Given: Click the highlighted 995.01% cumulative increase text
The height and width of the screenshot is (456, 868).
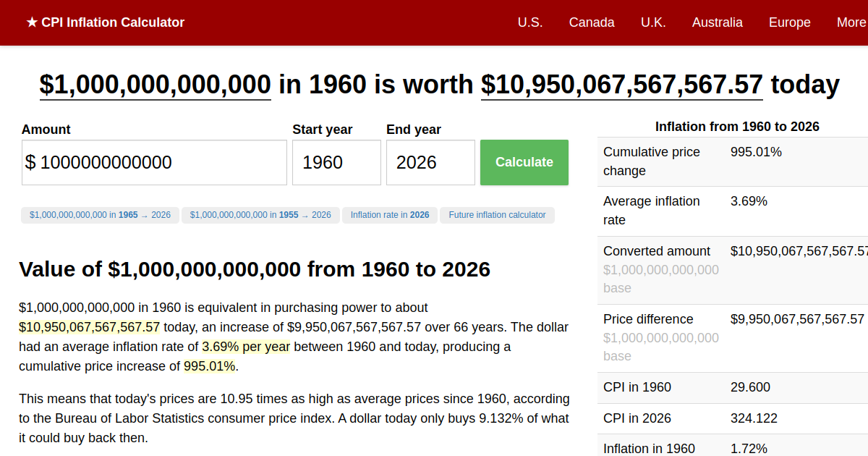Looking at the screenshot, I should point(208,366).
